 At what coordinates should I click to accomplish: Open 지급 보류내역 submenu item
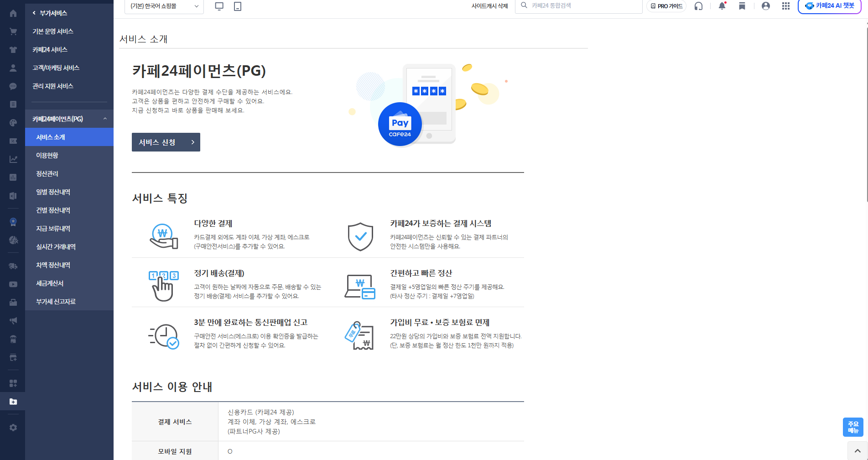coord(69,228)
